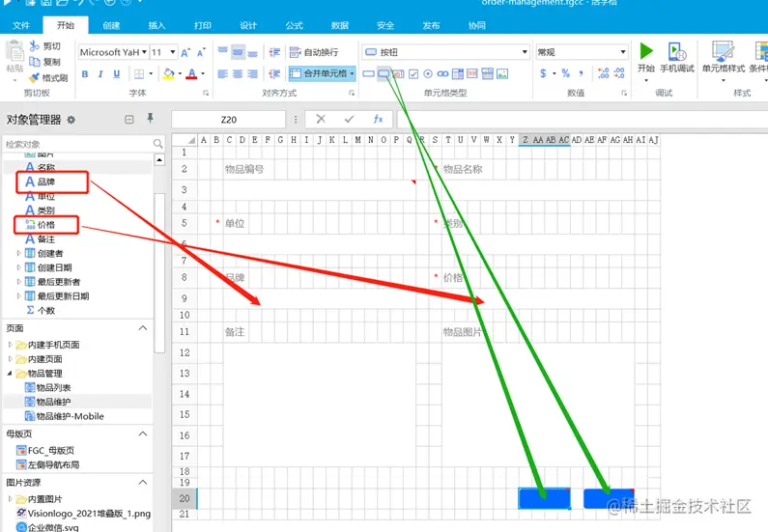The width and height of the screenshot is (768, 532).
Task: Expand the 创建者 tree node
Action: point(18,253)
